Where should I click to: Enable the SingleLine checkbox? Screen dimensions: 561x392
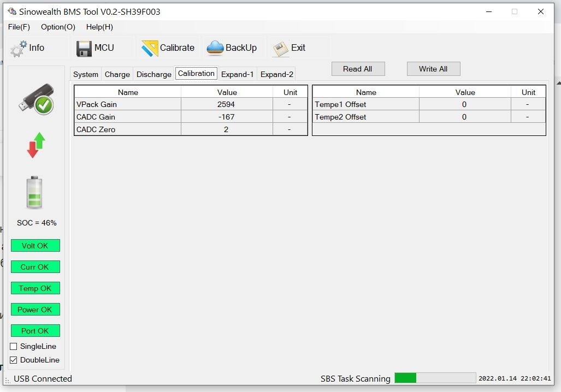click(x=13, y=346)
